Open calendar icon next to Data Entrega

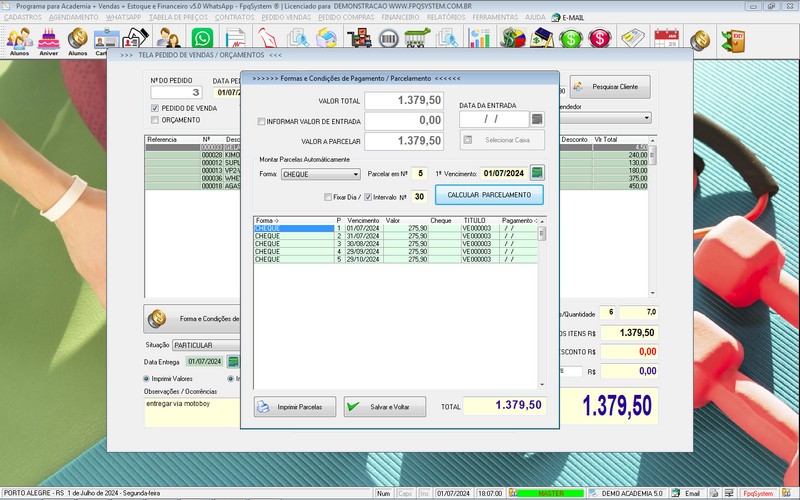click(233, 362)
